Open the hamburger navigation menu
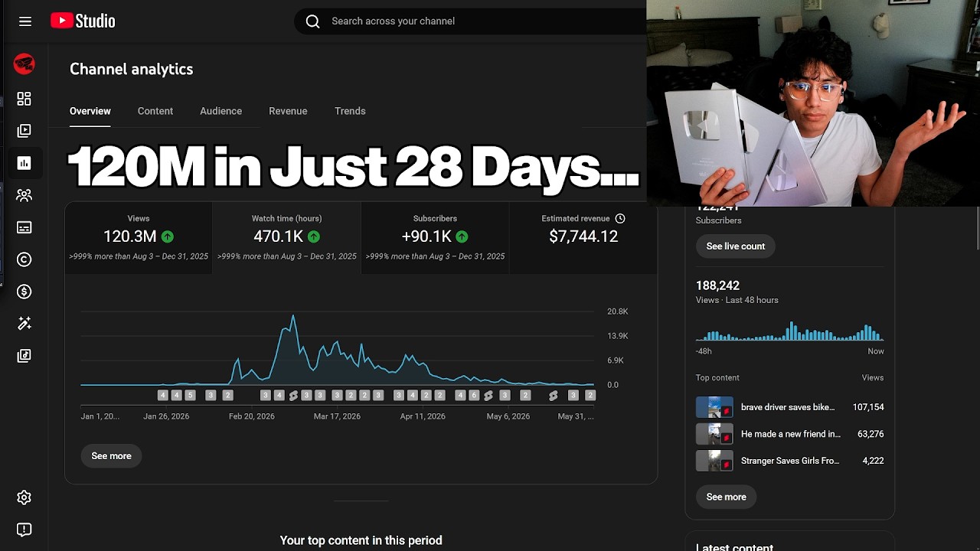 [x=25, y=21]
